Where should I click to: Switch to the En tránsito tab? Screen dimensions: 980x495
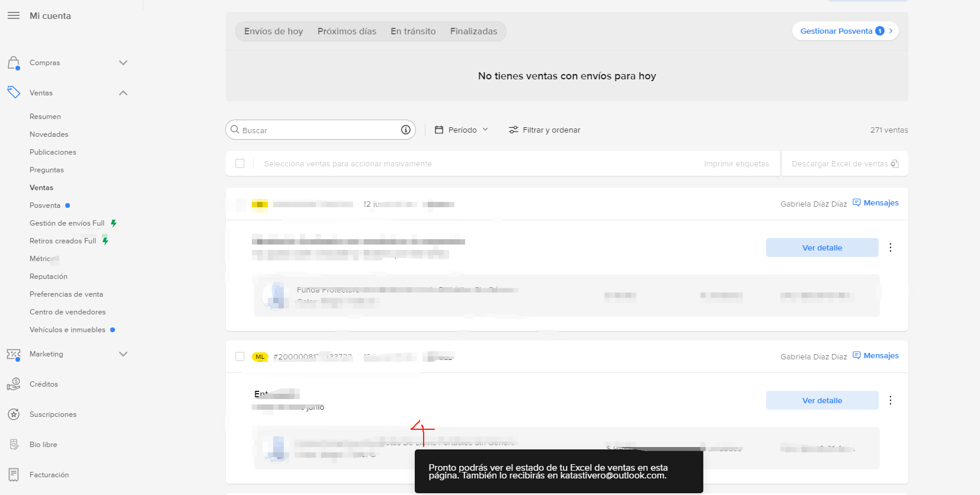coord(413,31)
